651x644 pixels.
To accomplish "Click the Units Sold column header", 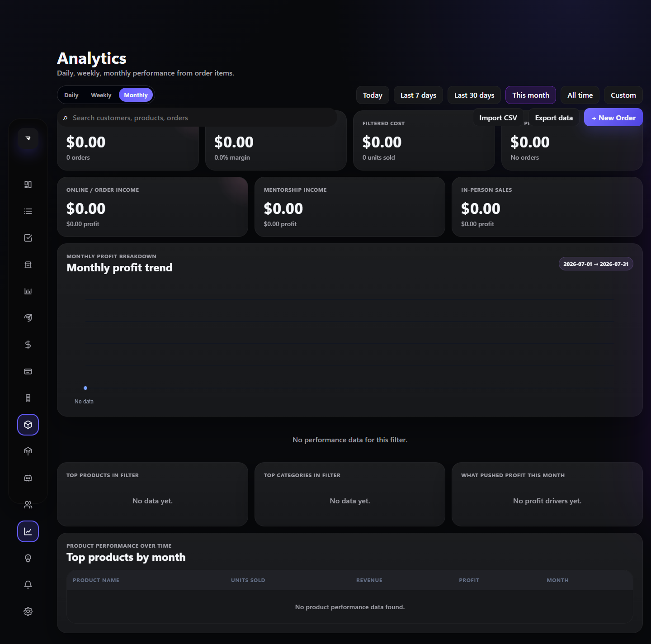I will point(248,580).
